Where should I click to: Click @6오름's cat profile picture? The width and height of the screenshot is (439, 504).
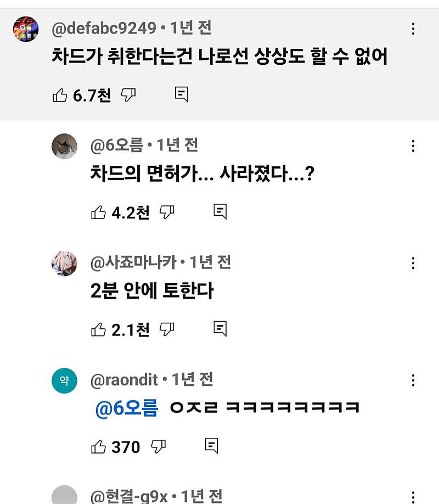pos(64,147)
